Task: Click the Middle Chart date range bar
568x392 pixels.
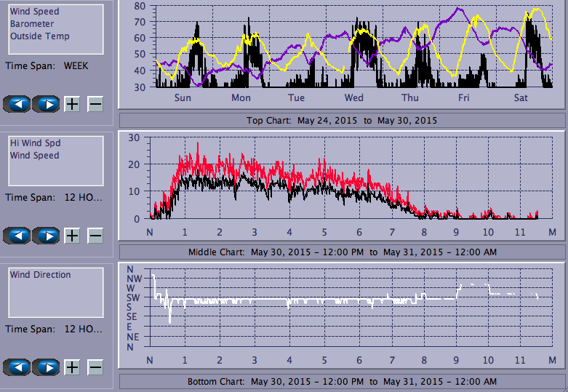Action: [342, 252]
